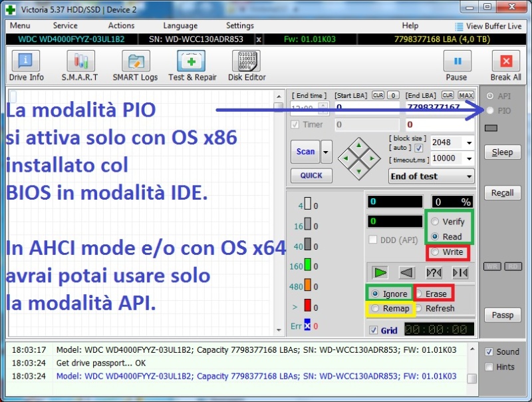
Task: Click the right arrow on navigation diamond
Action: pos(372,158)
